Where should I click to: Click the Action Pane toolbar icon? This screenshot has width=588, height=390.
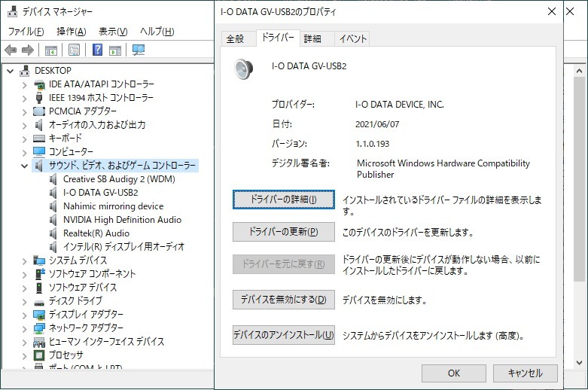(x=115, y=50)
